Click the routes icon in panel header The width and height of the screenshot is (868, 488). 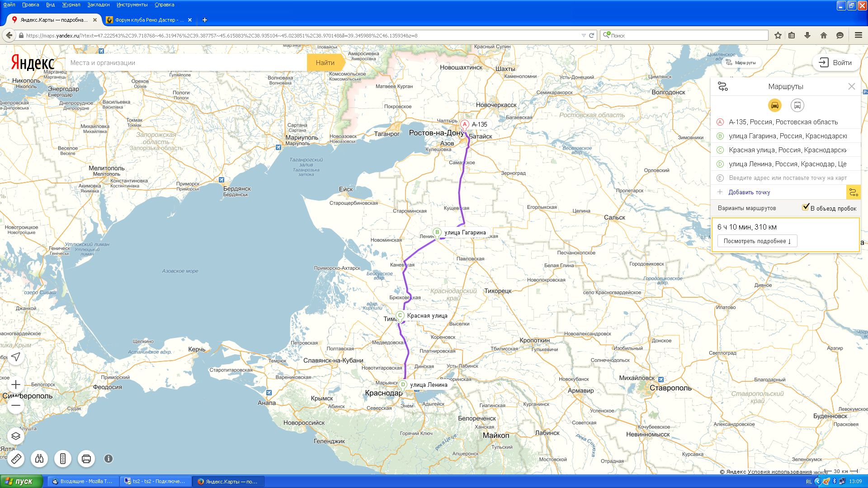[x=723, y=86]
